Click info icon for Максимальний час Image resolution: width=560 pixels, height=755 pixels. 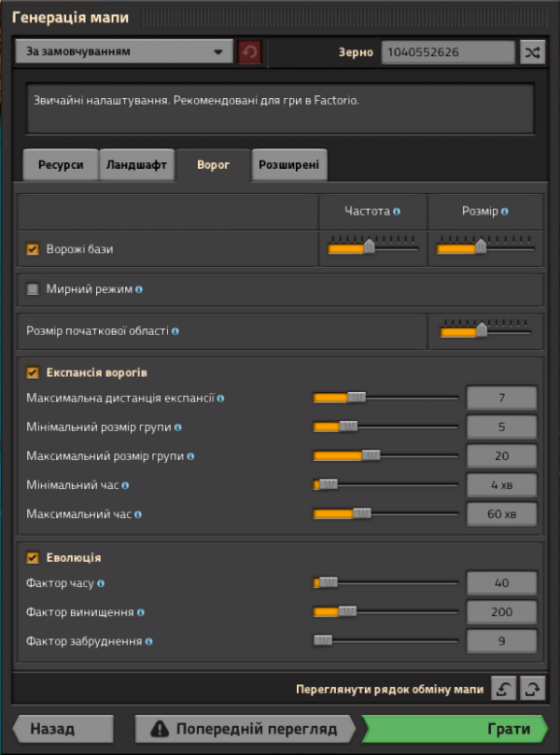pos(138,515)
